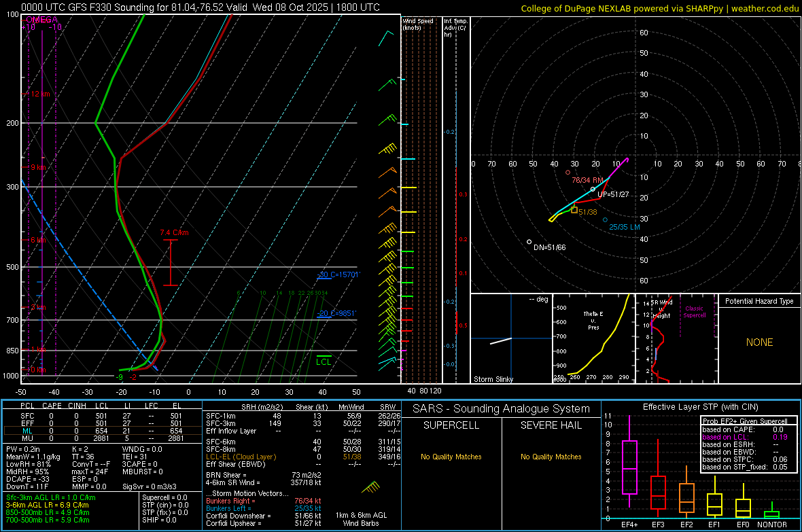The width and height of the screenshot is (802, 532).
Task: Click the CAPE column header
Action: tap(52, 406)
